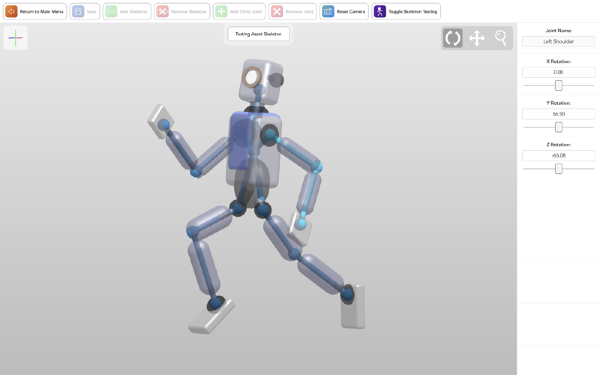Select the highlighted left shoulder joint
This screenshot has height=375, width=600.
(270, 134)
